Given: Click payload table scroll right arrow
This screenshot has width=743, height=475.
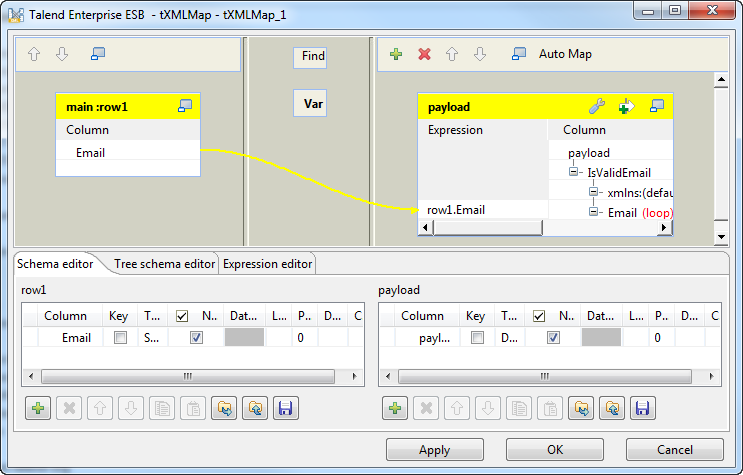Looking at the screenshot, I should [664, 228].
